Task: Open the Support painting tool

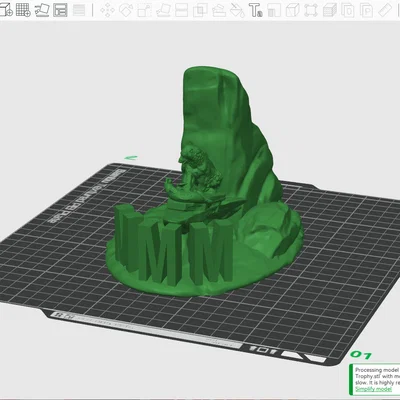Action: [219, 10]
